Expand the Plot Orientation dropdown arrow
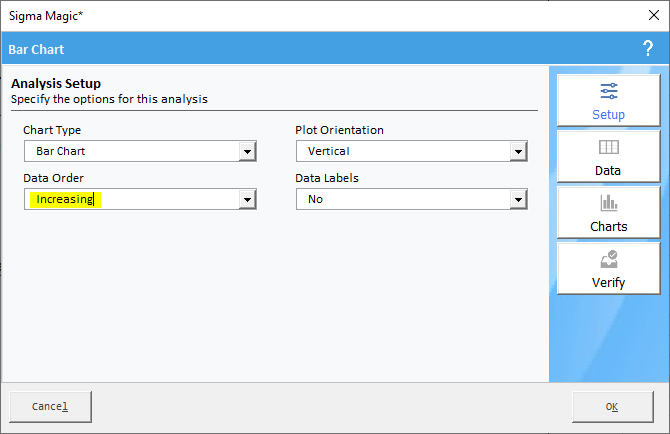 point(518,151)
